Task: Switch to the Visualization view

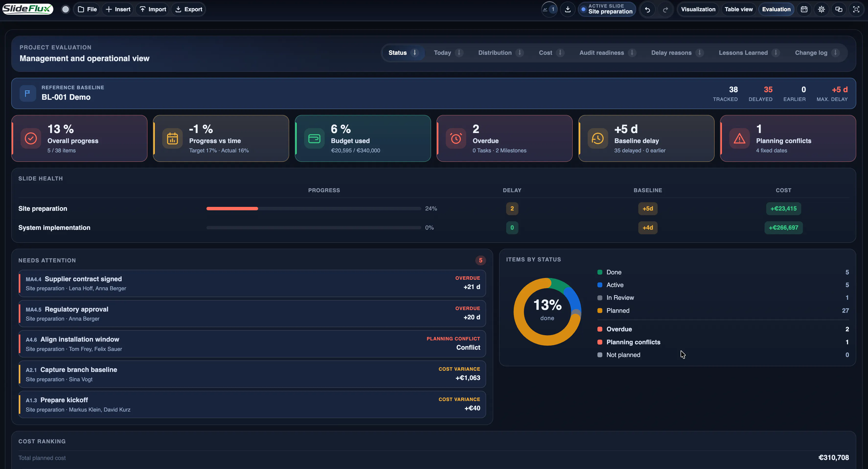Action: pyautogui.click(x=698, y=10)
